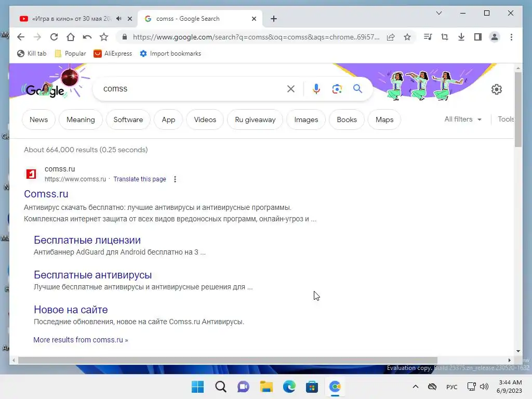Toggle the side panel icon
Image resolution: width=532 pixels, height=399 pixels.
pyautogui.click(x=478, y=37)
